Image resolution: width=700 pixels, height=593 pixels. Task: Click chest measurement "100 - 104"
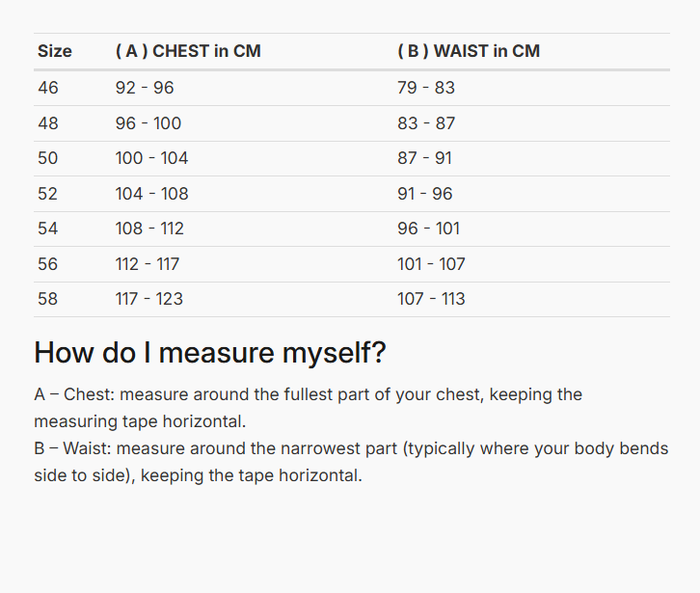click(x=151, y=158)
